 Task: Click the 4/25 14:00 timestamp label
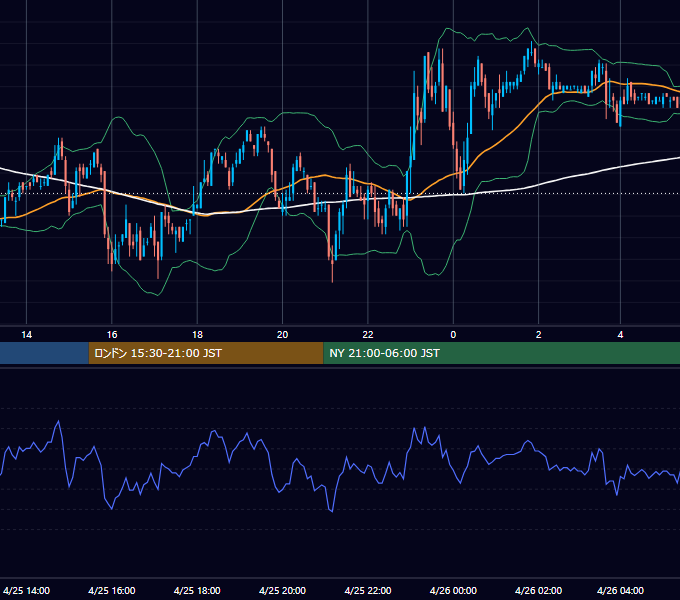pyautogui.click(x=26, y=590)
